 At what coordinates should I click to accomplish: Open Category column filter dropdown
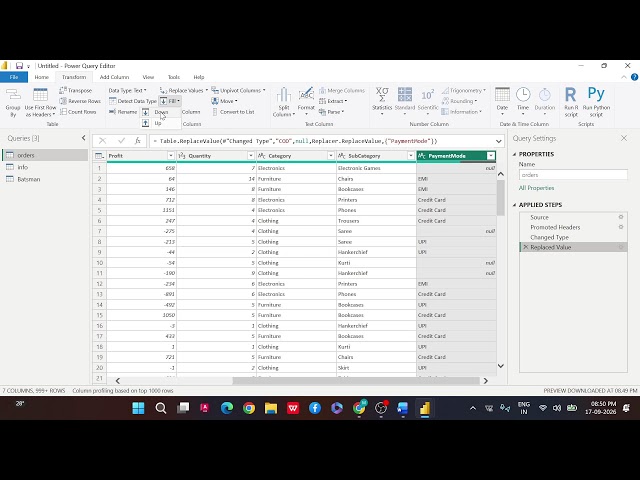click(331, 156)
